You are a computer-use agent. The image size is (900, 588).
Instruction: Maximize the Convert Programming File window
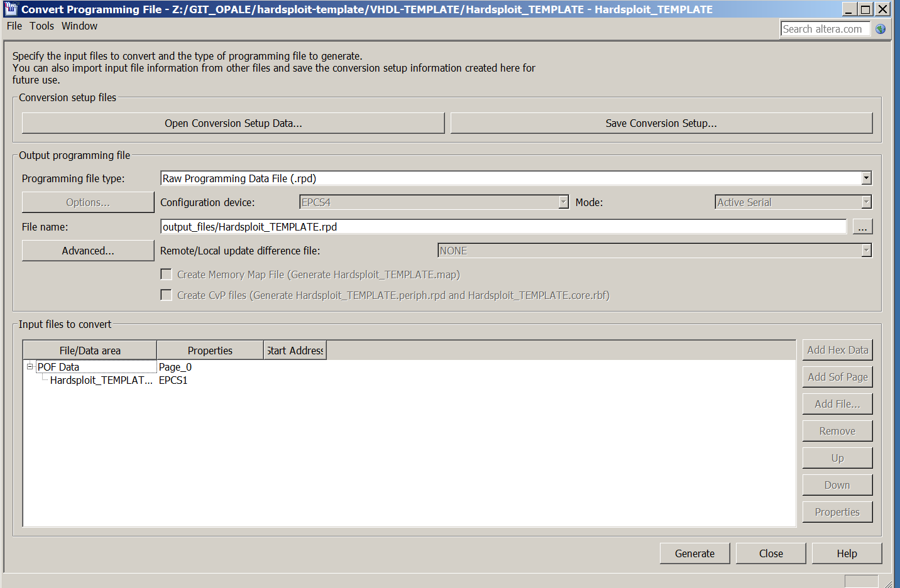(x=865, y=9)
